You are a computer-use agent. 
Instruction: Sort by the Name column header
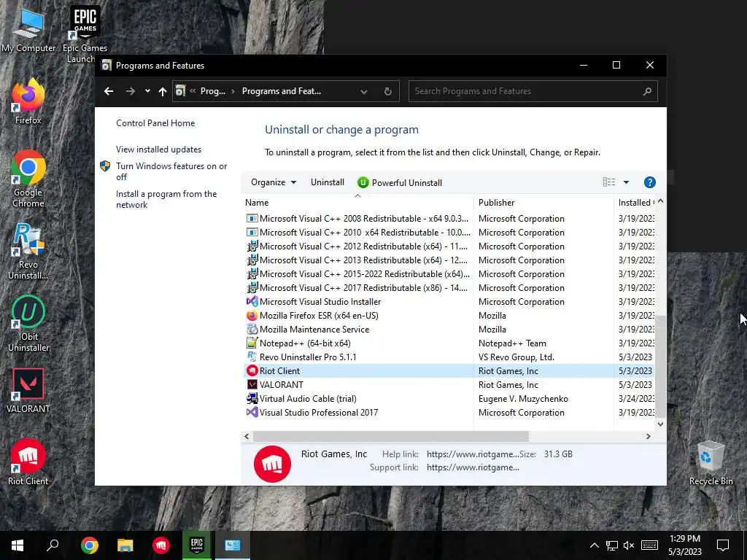click(357, 203)
